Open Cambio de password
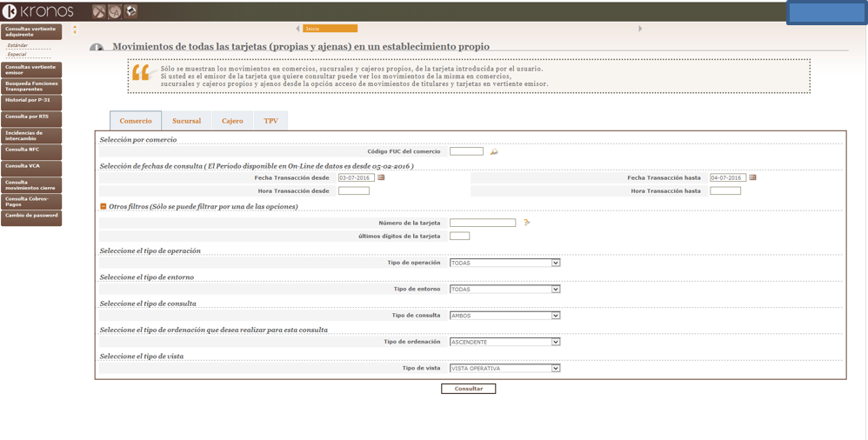The height and width of the screenshot is (440, 868). point(31,218)
